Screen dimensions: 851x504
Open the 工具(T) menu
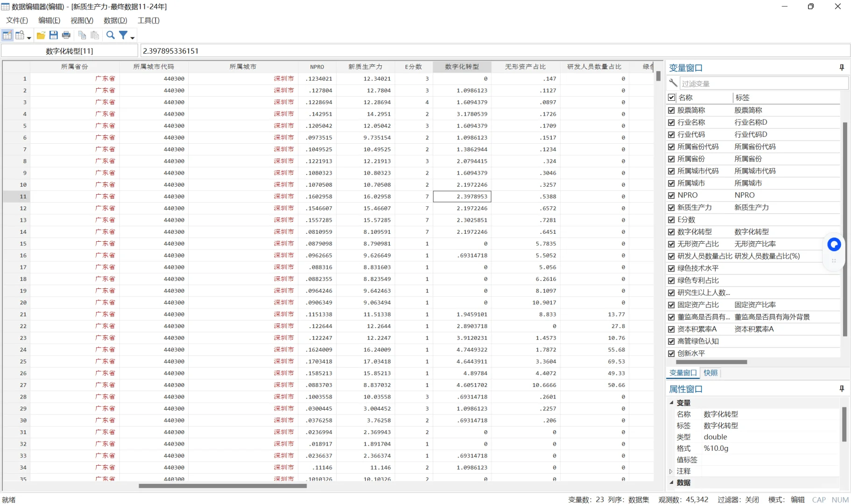[x=148, y=21]
